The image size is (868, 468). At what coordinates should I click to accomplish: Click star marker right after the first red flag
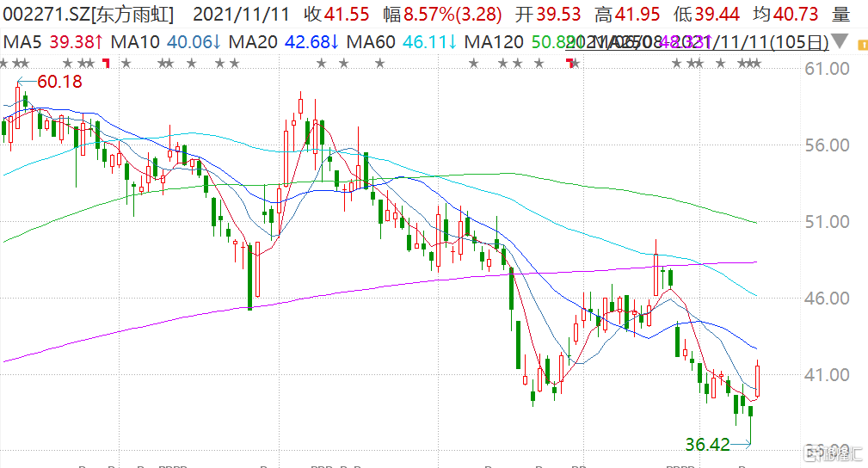coord(126,64)
